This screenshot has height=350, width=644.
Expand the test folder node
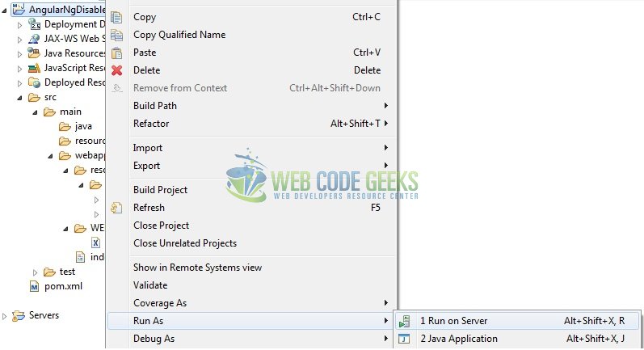tap(35, 272)
